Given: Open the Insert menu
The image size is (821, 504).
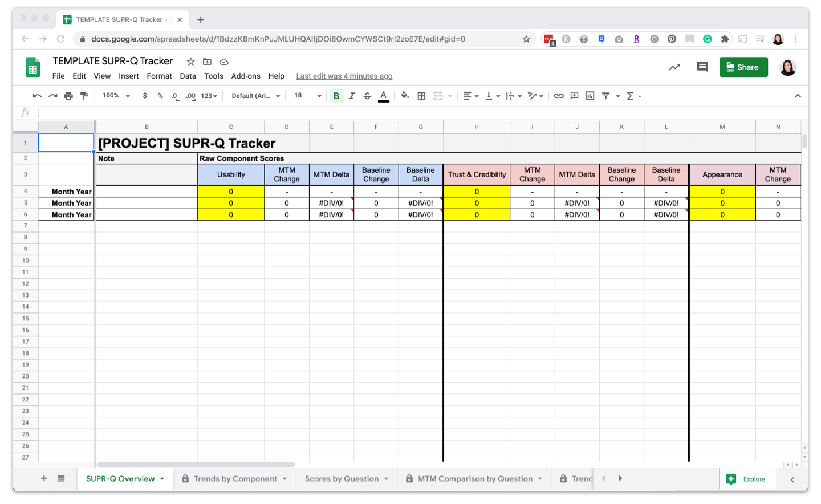Looking at the screenshot, I should pyautogui.click(x=129, y=76).
